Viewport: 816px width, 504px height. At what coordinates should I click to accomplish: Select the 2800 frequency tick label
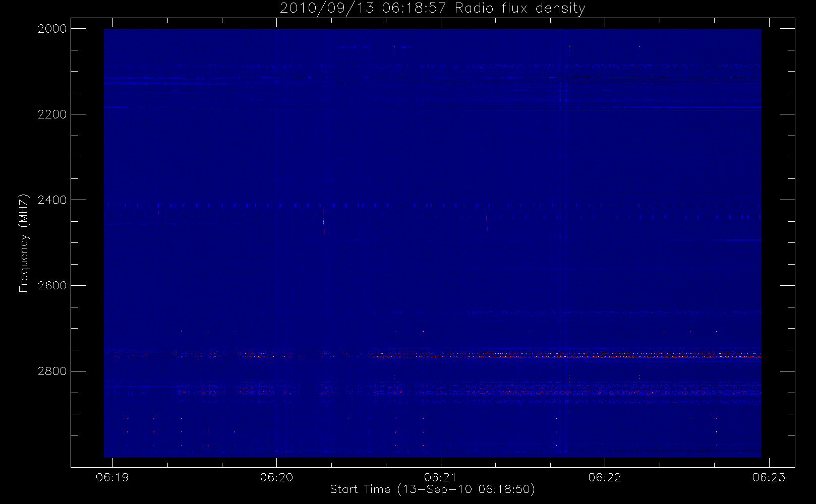tap(52, 371)
